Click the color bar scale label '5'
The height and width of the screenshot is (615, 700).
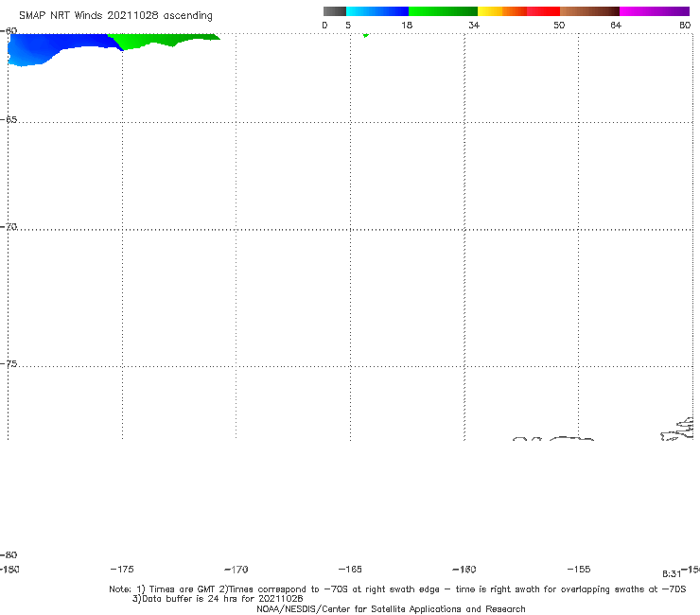348,26
